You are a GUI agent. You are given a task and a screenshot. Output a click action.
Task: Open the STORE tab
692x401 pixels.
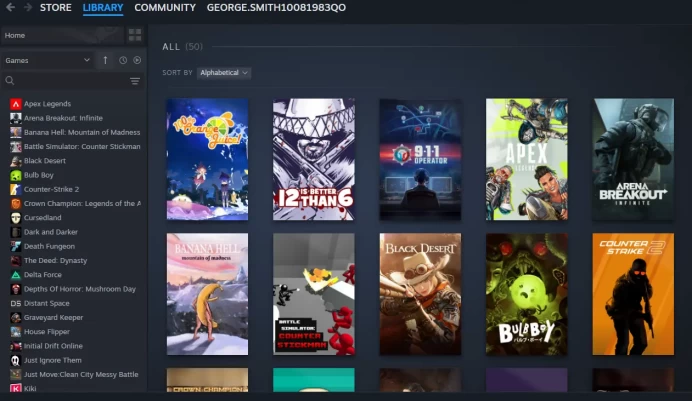56,7
